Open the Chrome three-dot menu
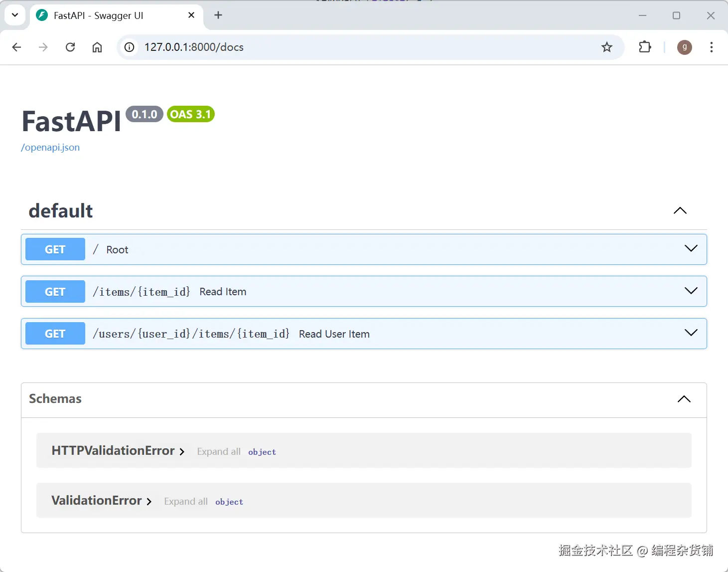Screen dimensions: 728x572 (711, 47)
